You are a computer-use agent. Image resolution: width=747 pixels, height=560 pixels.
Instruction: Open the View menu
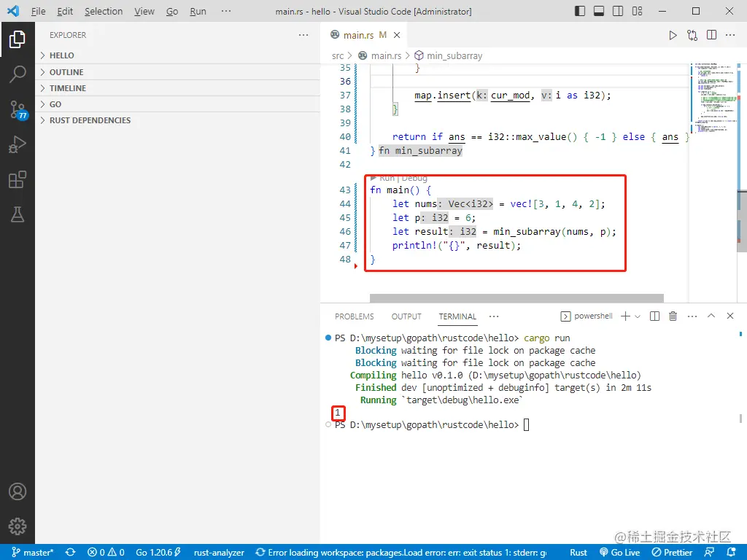pyautogui.click(x=144, y=12)
